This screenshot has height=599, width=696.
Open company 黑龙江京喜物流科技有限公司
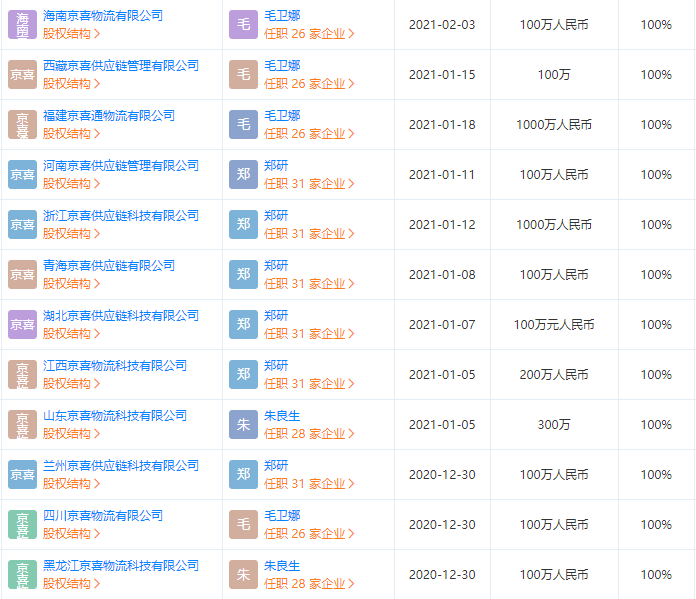click(121, 566)
